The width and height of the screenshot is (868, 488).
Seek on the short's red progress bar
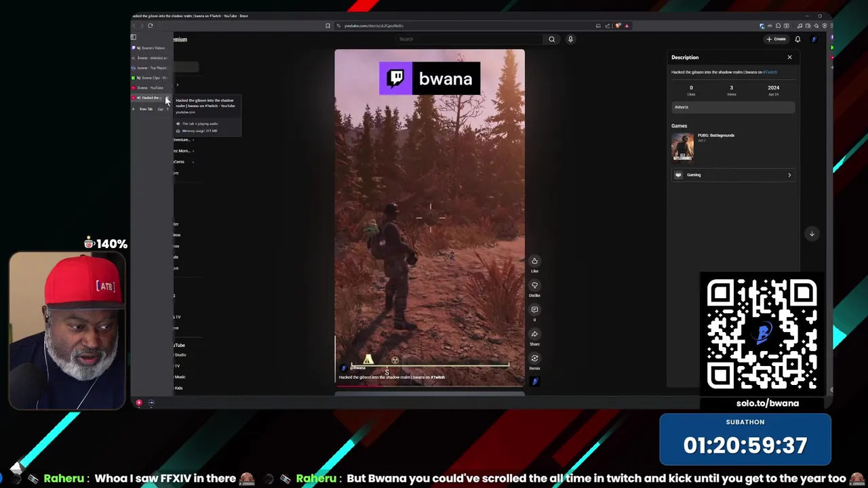(x=429, y=386)
